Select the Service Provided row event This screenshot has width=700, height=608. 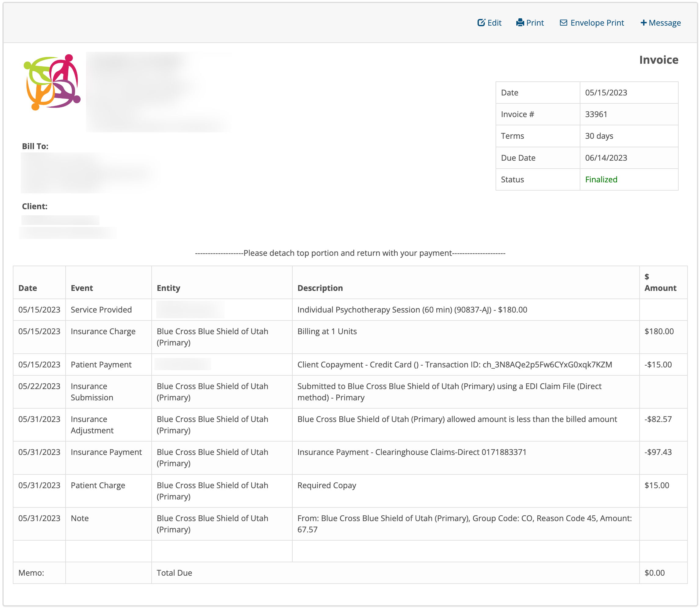point(101,310)
